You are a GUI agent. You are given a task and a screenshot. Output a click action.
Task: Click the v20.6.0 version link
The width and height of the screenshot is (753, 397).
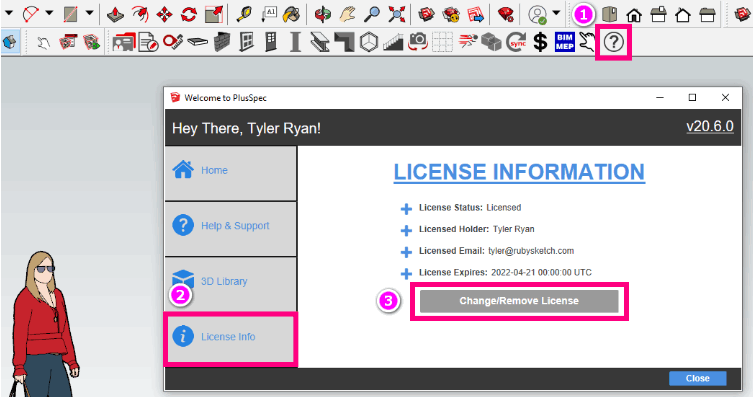(x=710, y=127)
